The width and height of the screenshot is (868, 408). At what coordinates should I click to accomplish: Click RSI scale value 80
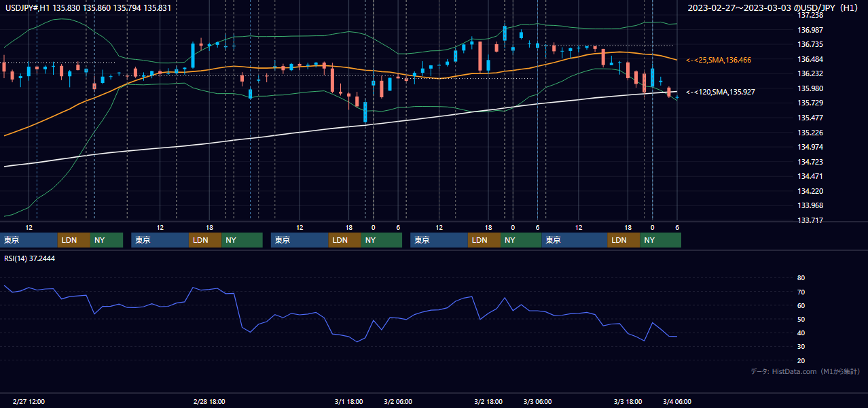tap(801, 278)
